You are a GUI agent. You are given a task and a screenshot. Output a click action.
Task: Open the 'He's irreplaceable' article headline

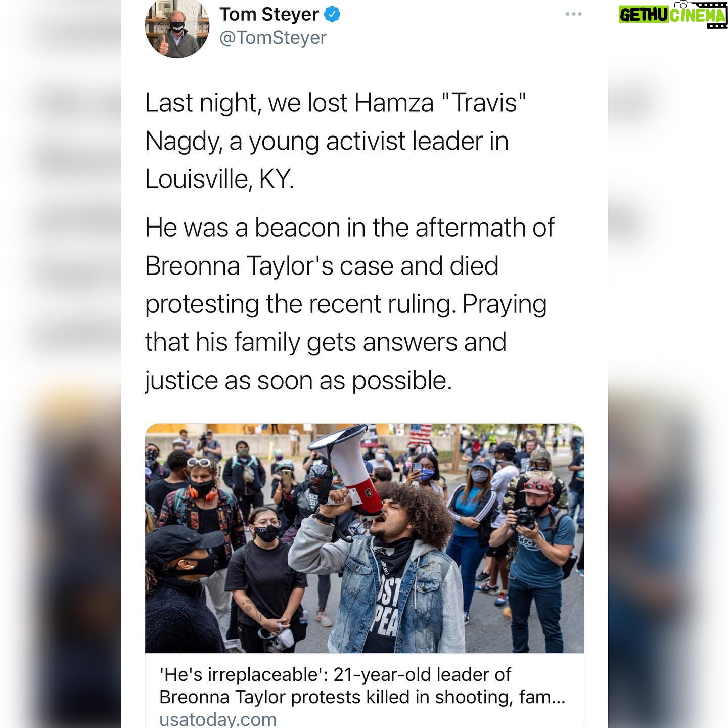[362, 686]
